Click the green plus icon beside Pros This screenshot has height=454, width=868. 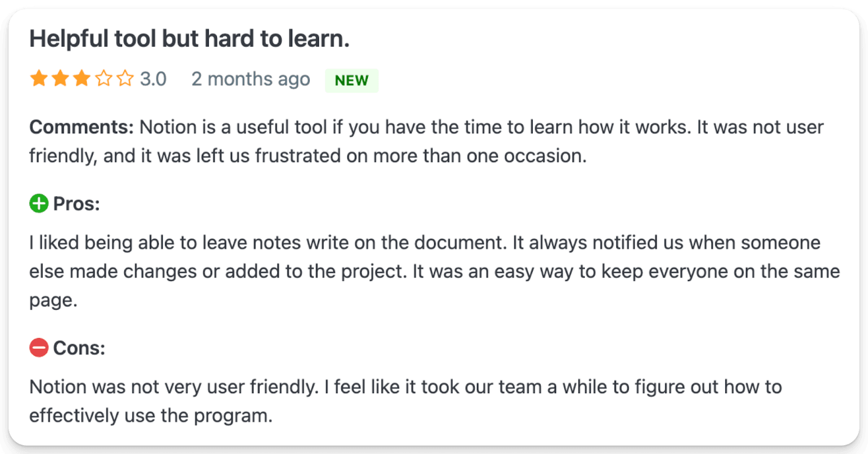(x=39, y=204)
